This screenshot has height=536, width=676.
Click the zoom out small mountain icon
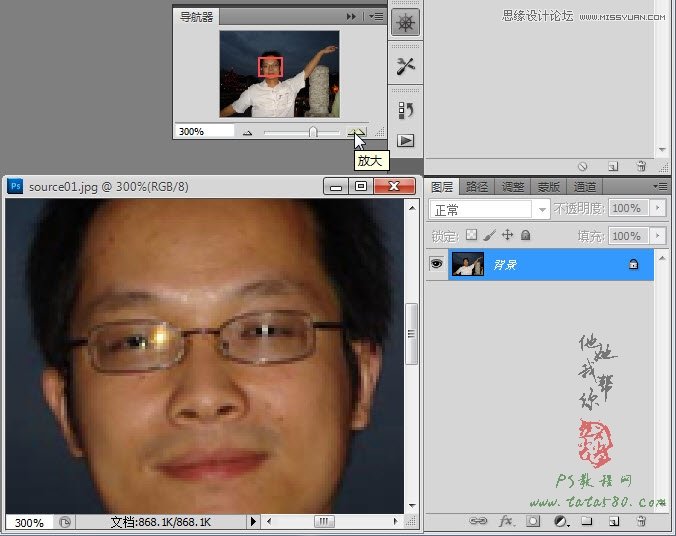click(247, 132)
